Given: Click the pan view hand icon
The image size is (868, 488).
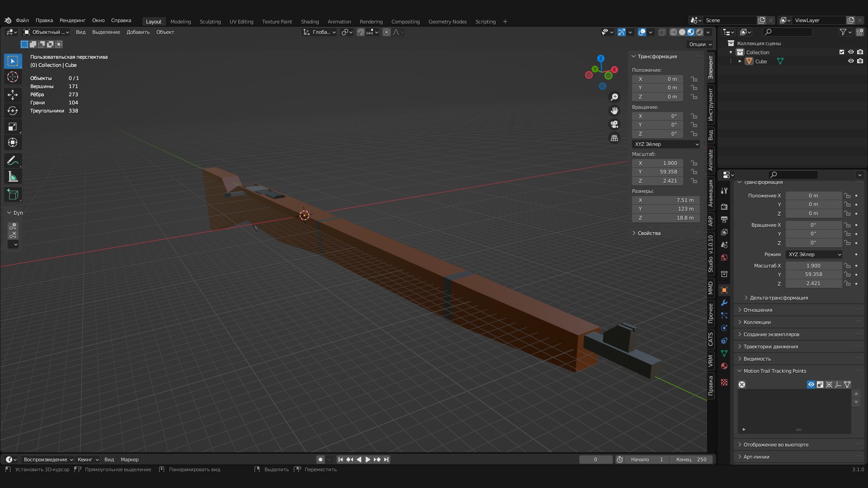Looking at the screenshot, I should tap(614, 111).
